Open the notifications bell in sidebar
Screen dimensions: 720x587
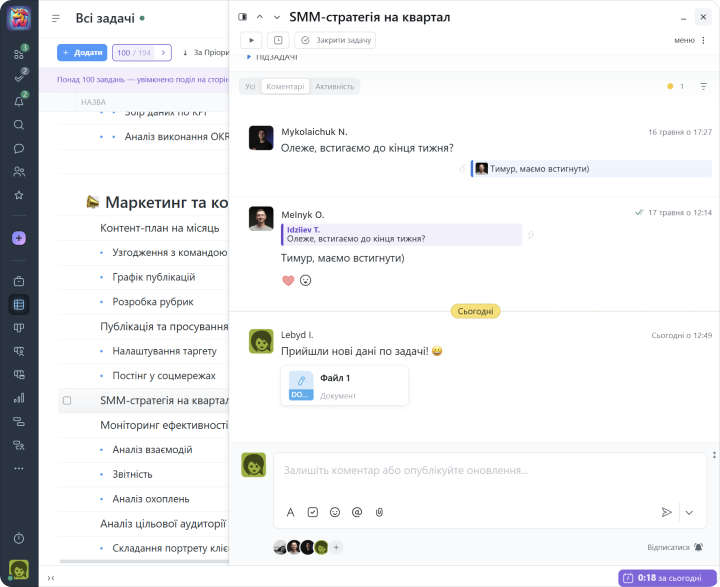(x=19, y=102)
